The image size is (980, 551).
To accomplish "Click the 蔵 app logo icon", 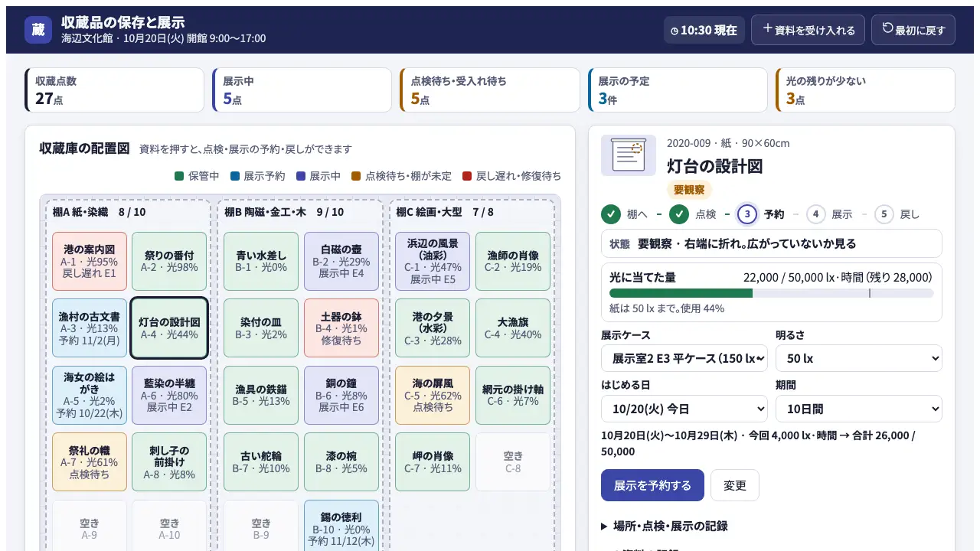I will (38, 30).
